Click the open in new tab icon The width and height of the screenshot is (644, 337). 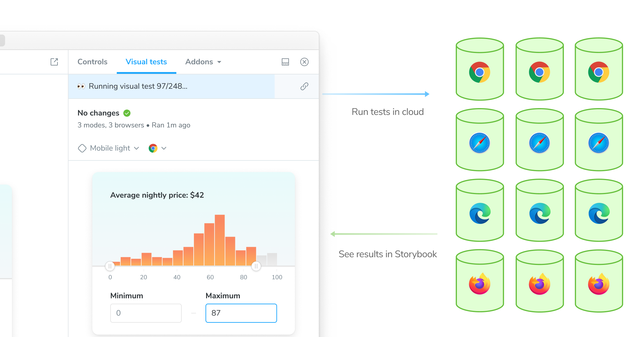coord(54,62)
